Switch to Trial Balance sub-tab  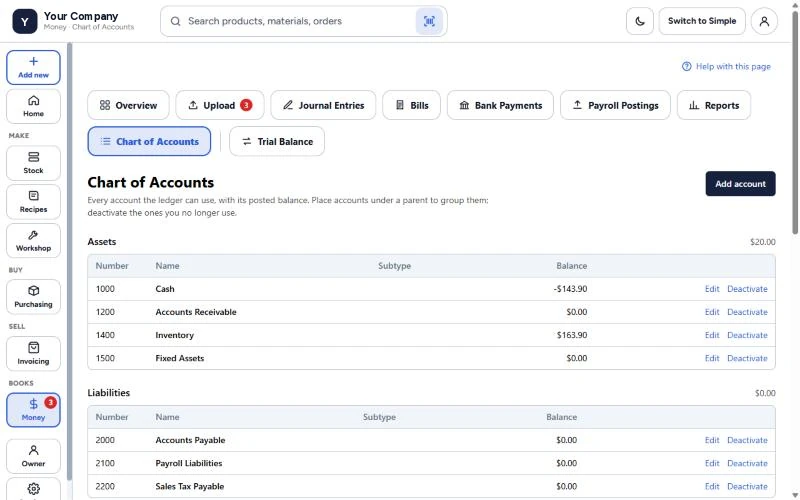click(277, 141)
